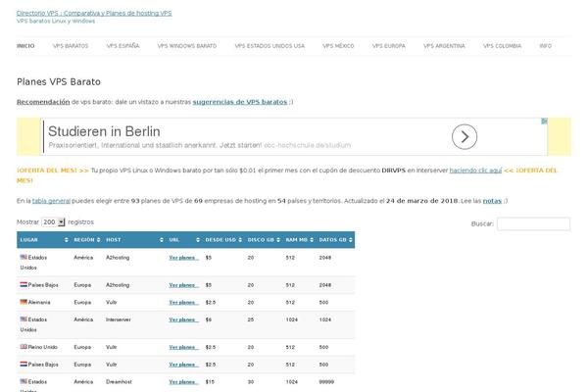Click the Alemania flag icon
Viewport: 588px width, 392px height.
coord(24,302)
